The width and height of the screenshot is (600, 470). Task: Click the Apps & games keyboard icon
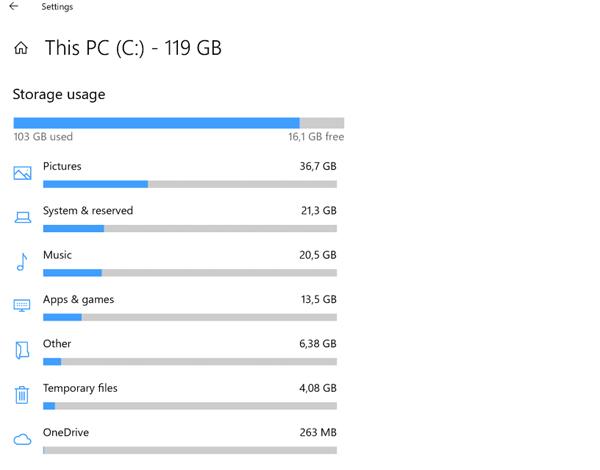click(x=22, y=306)
